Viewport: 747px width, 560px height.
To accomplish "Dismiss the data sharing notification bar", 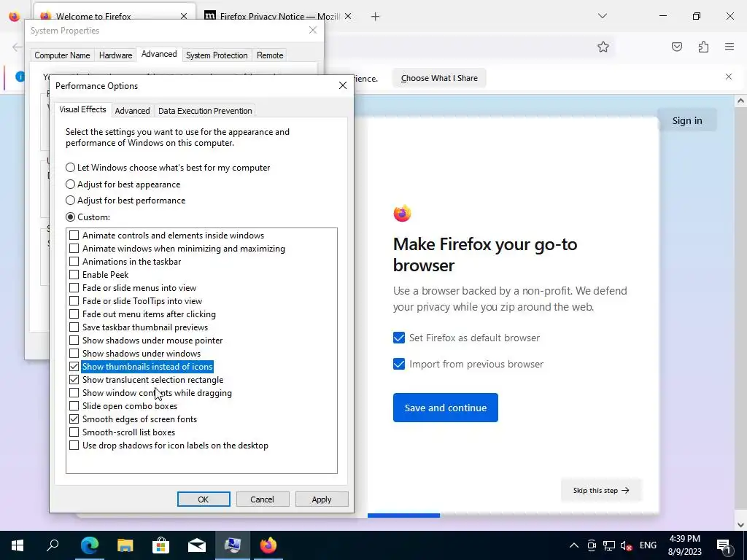I will (729, 77).
